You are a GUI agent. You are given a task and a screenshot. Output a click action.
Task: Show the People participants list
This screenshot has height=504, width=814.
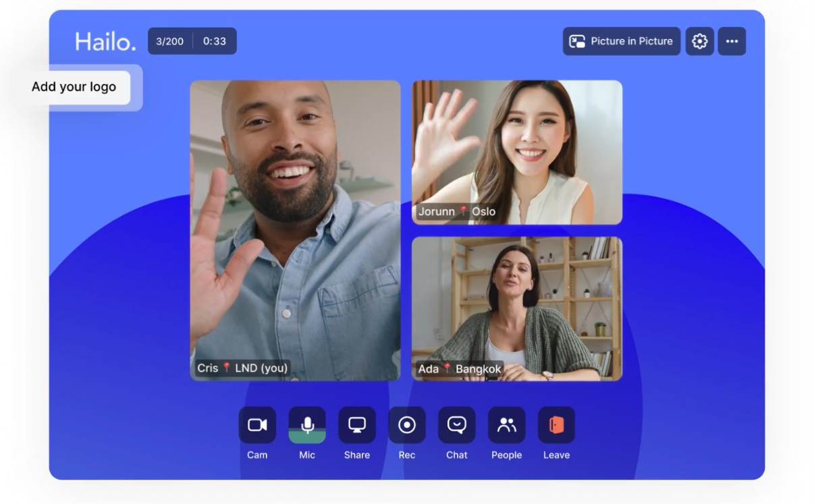click(507, 425)
